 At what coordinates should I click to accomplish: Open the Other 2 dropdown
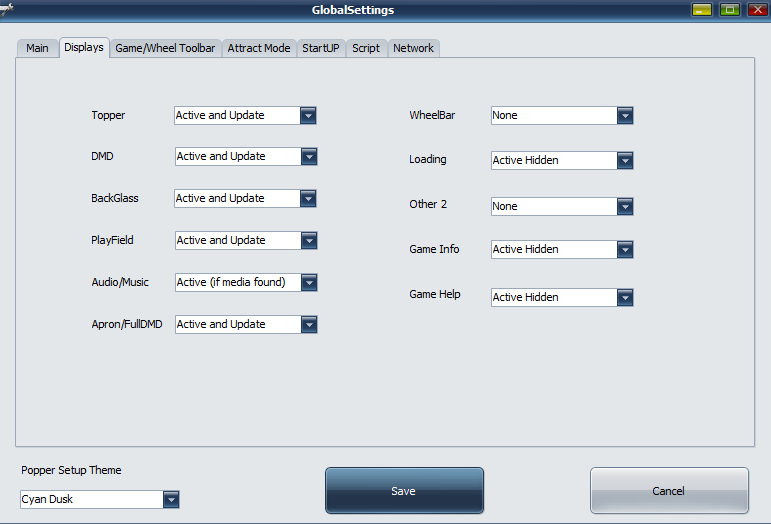pyautogui.click(x=625, y=206)
